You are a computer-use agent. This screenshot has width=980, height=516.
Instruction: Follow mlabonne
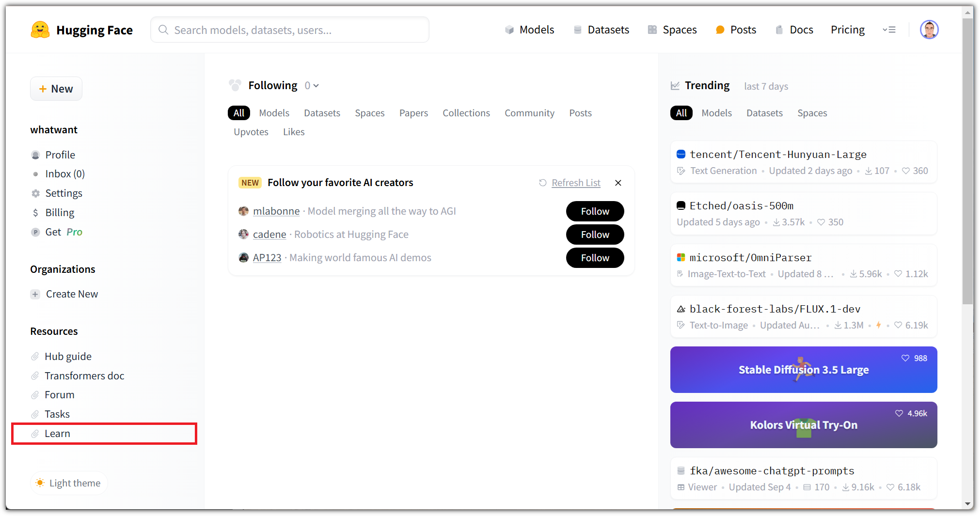click(595, 211)
